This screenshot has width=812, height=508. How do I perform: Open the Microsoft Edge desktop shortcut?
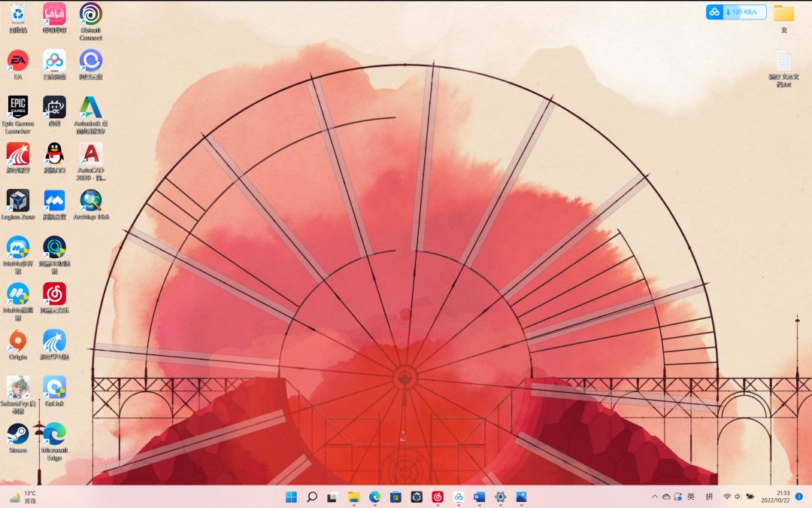pyautogui.click(x=54, y=442)
